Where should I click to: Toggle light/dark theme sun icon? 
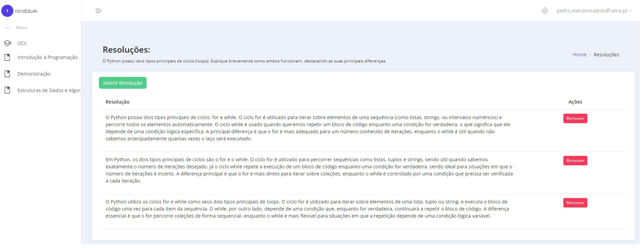(x=544, y=11)
